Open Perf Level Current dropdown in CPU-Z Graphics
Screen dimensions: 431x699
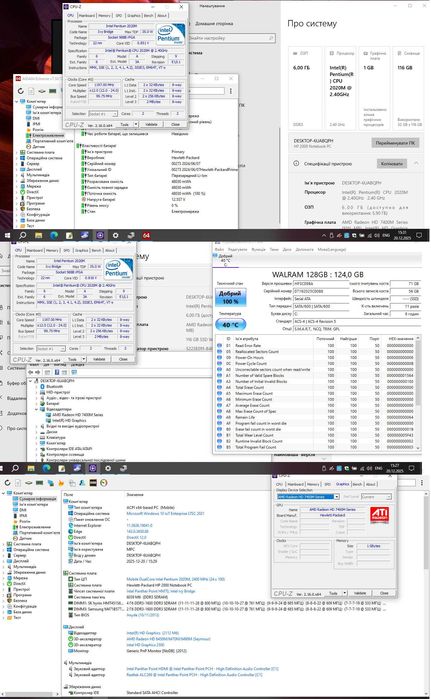pyautogui.click(x=376, y=497)
